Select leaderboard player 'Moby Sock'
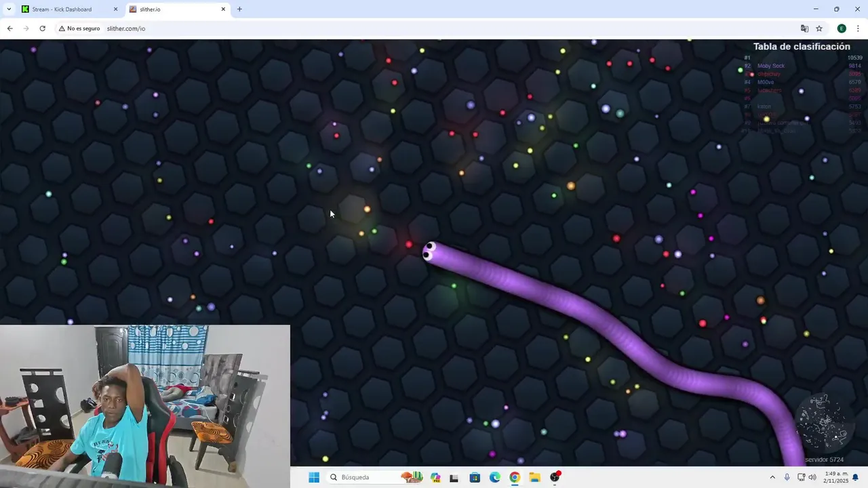This screenshot has height=488, width=868. [771, 66]
